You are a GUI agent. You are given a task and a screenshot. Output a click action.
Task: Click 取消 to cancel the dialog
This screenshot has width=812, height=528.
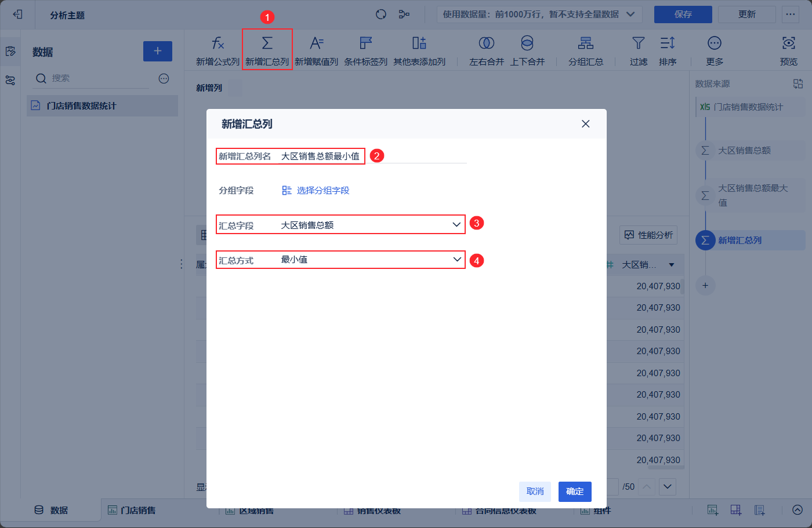tap(535, 491)
